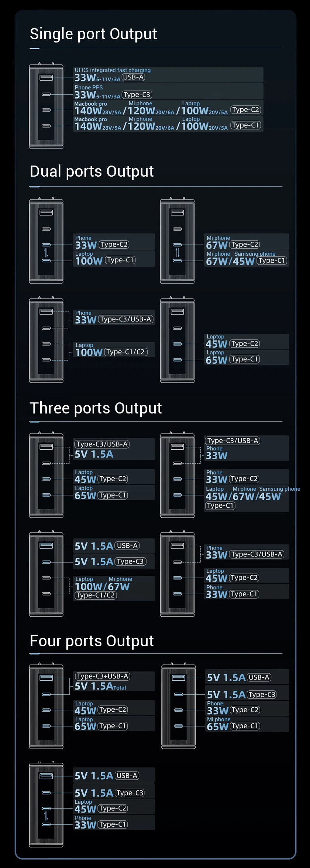This screenshot has height=868, width=310.
Task: Click the 100W/67W Type-C1/C2 row
Action: (114, 588)
